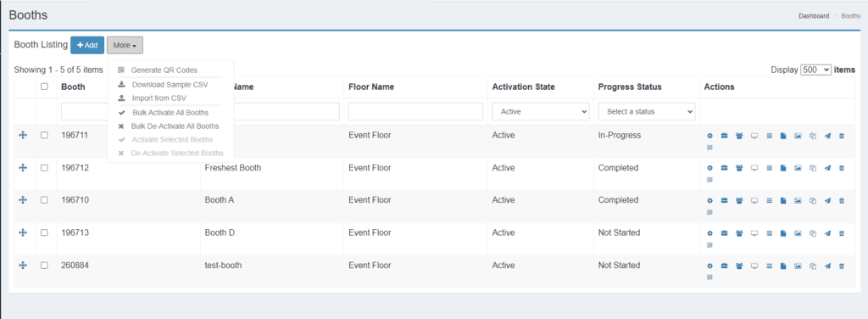The width and height of the screenshot is (868, 319).
Task: Expand the Select a status dropdown
Action: [x=647, y=111]
